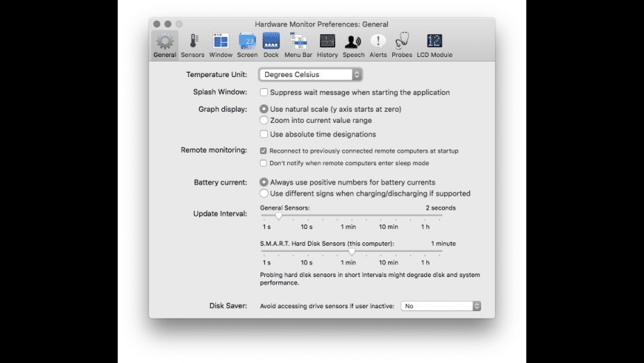Click the Splash Window label
Screen dimensions: 644x363
click(x=220, y=92)
